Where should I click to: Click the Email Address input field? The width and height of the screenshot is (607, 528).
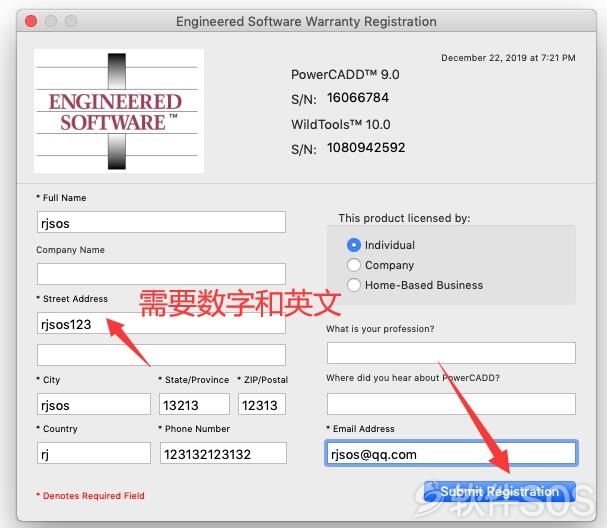(x=451, y=453)
